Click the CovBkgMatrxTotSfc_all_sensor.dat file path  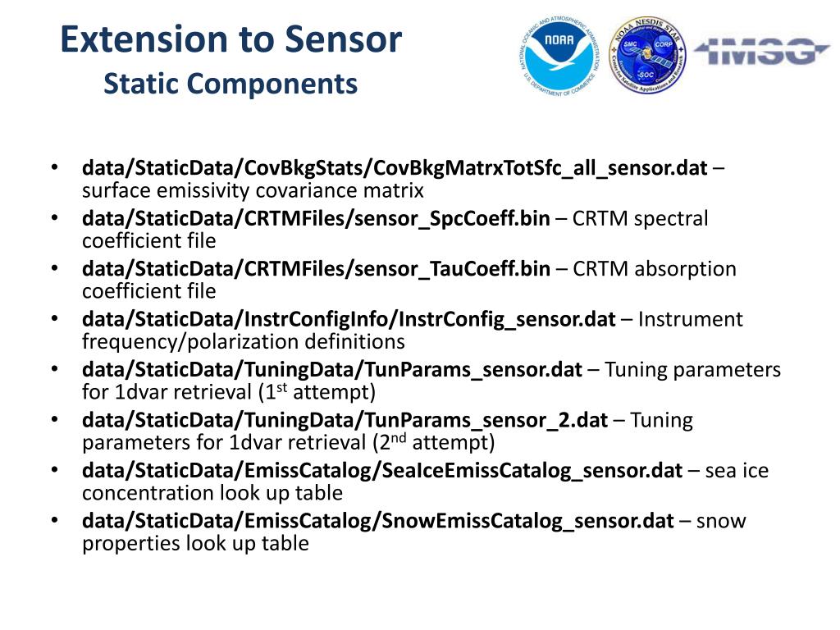click(x=394, y=168)
